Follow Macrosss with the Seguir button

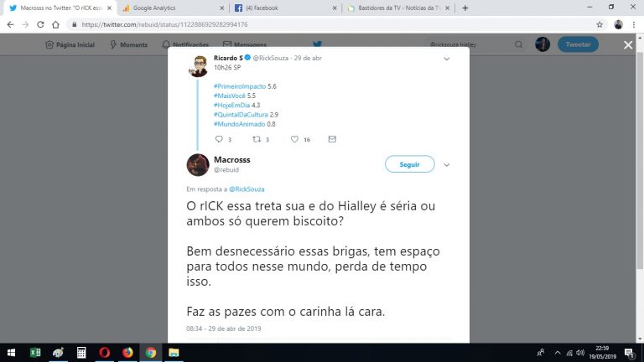click(409, 164)
